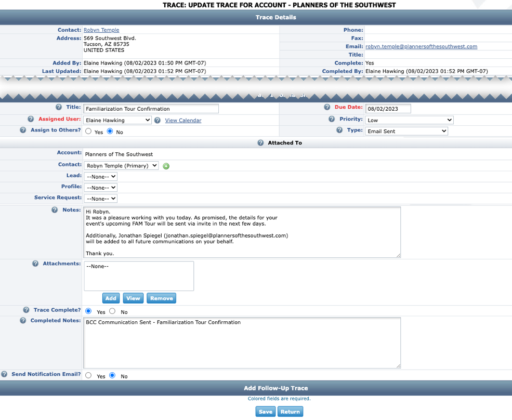Viewport: 512px width, 420px height.
Task: Open the Service Request dropdown
Action: click(x=100, y=199)
